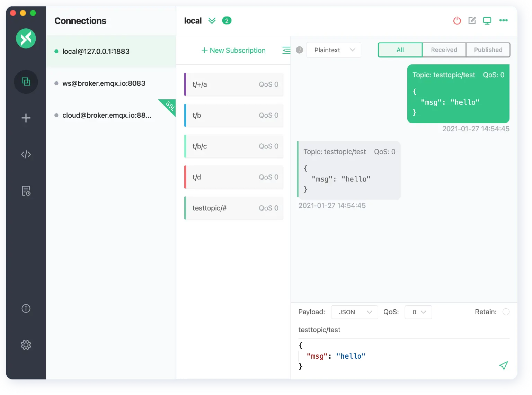This screenshot has height=395, width=532.
Task: Toggle the Retain radio button
Action: 506,312
